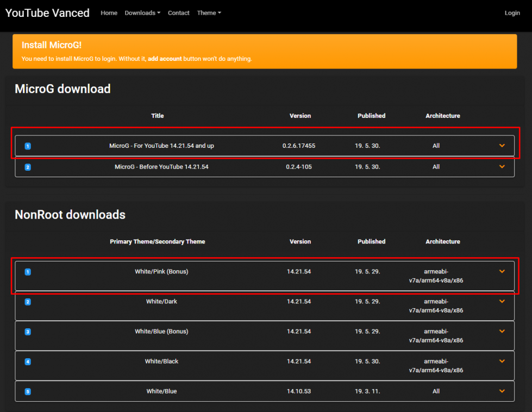Click the blue number 2 badge for White/Dark

[x=28, y=302]
